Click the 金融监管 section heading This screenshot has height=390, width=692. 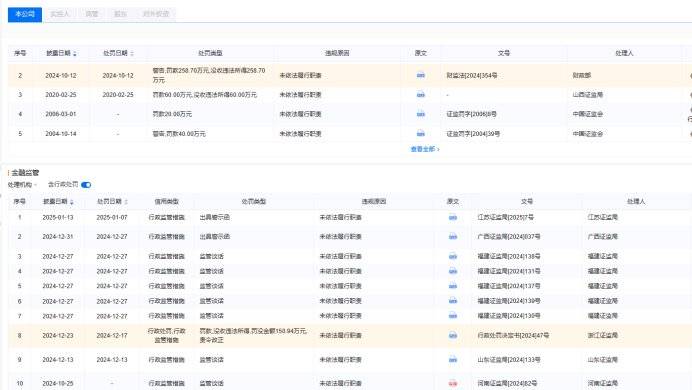[x=25, y=172]
